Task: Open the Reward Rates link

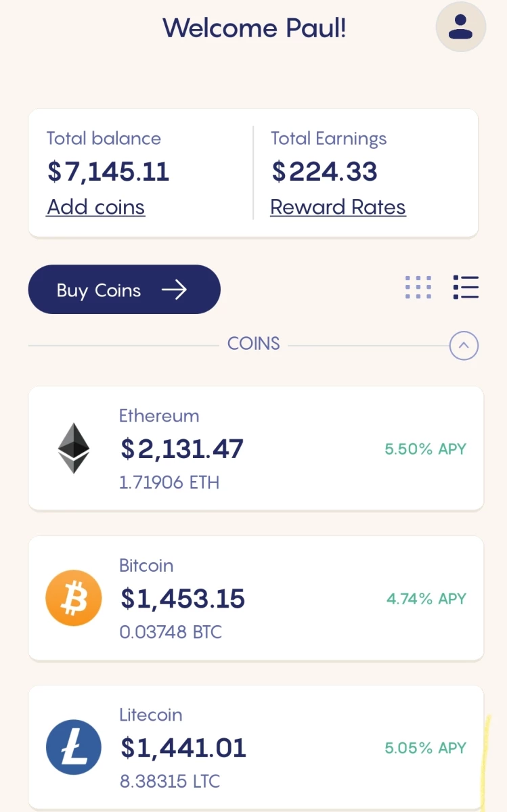Action: tap(338, 207)
